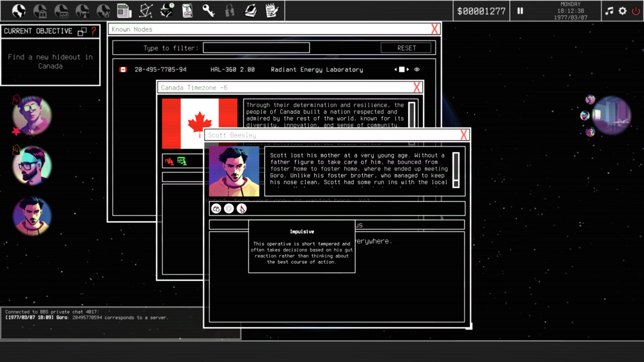Click the Impulsive trait icon

point(241,208)
